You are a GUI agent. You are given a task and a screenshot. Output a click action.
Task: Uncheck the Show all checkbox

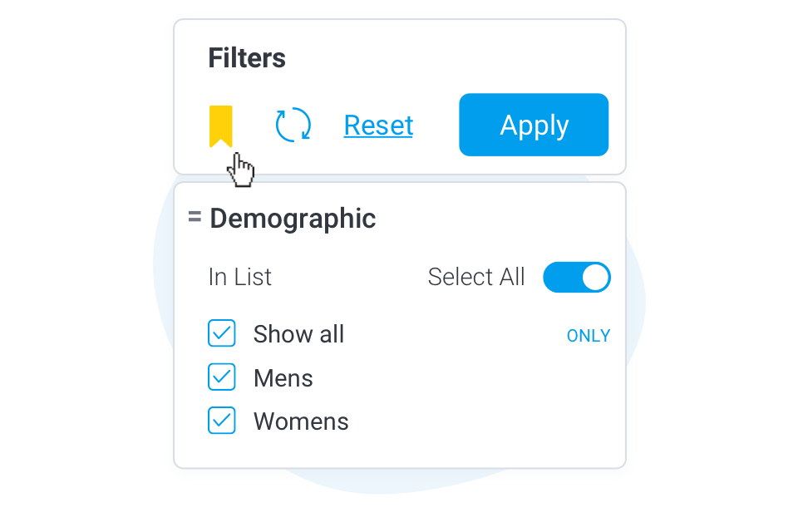click(x=222, y=333)
